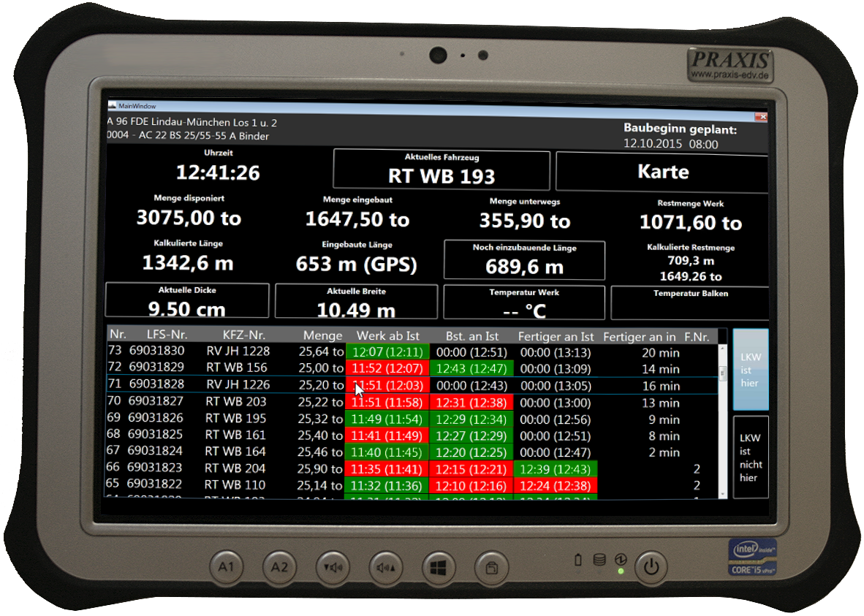This screenshot has height=616, width=864.
Task: Tap the tablet power button
Action: click(651, 566)
